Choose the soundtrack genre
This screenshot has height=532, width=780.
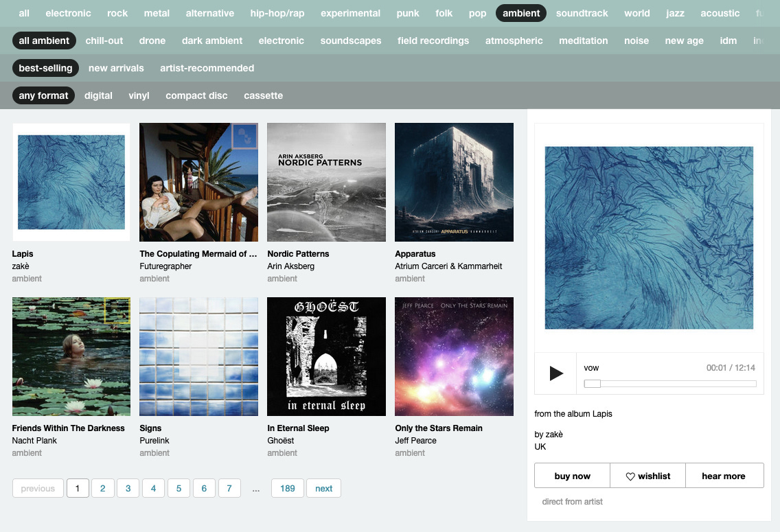pyautogui.click(x=582, y=14)
